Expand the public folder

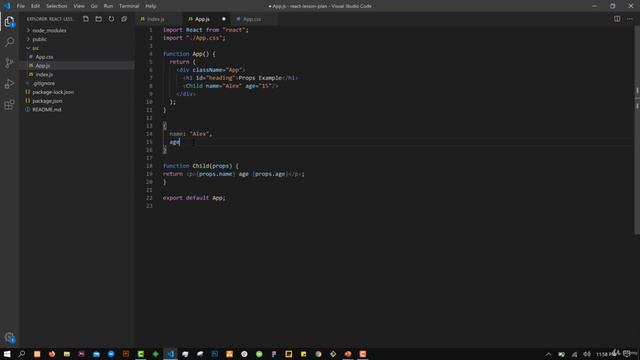39,39
